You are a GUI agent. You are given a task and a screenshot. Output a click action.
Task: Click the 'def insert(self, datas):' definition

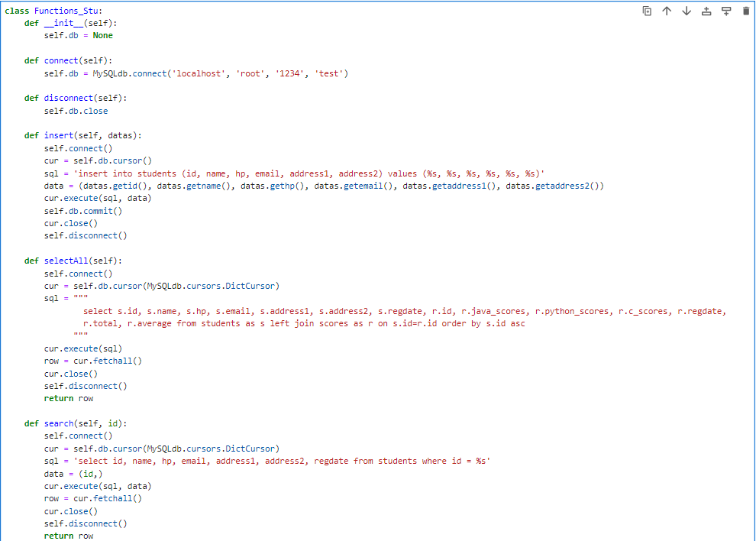point(83,135)
